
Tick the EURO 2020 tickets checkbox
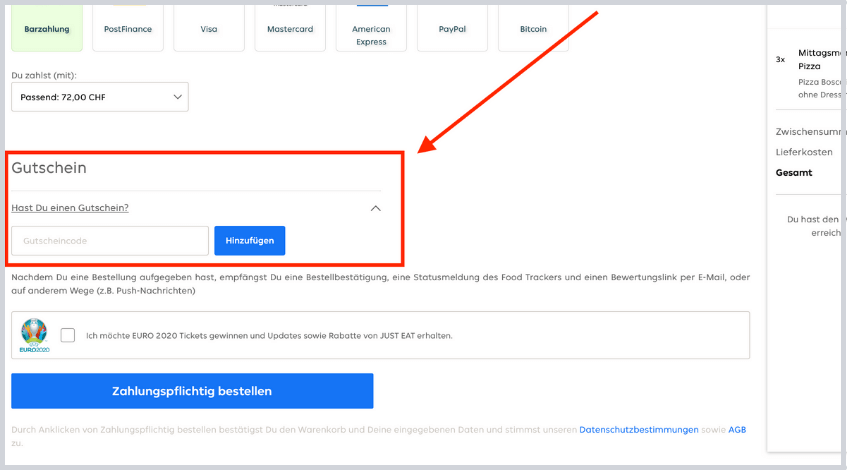click(x=68, y=335)
